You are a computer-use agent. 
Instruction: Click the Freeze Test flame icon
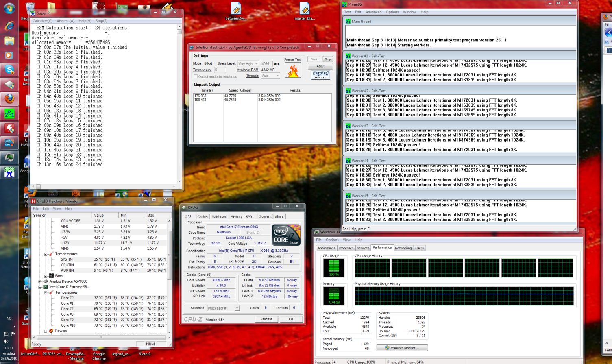pos(293,70)
